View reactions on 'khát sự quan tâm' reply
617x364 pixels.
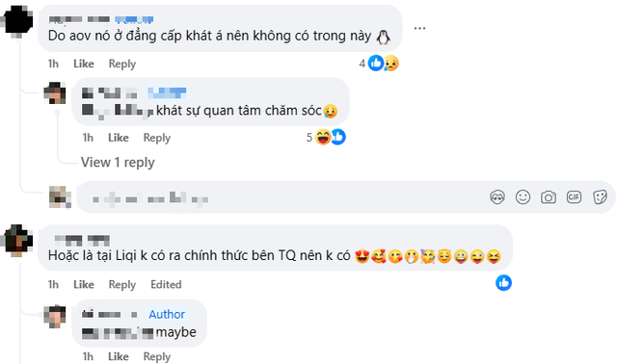pyautogui.click(x=326, y=137)
